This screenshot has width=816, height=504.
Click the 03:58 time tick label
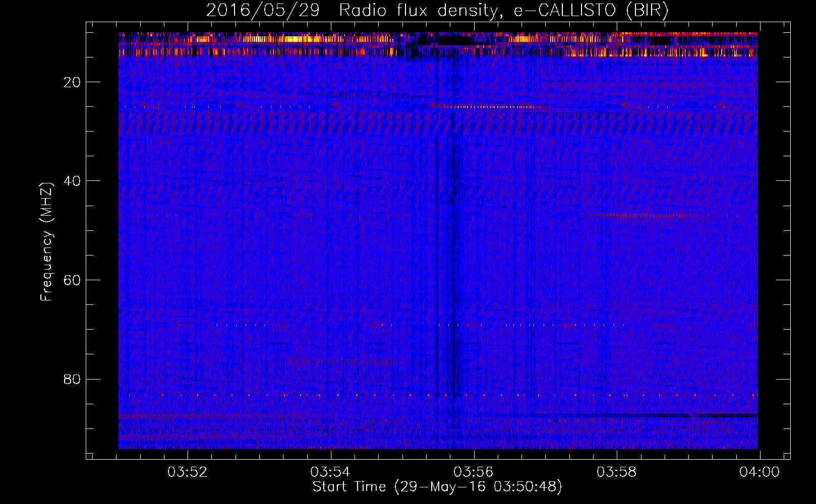coord(616,472)
